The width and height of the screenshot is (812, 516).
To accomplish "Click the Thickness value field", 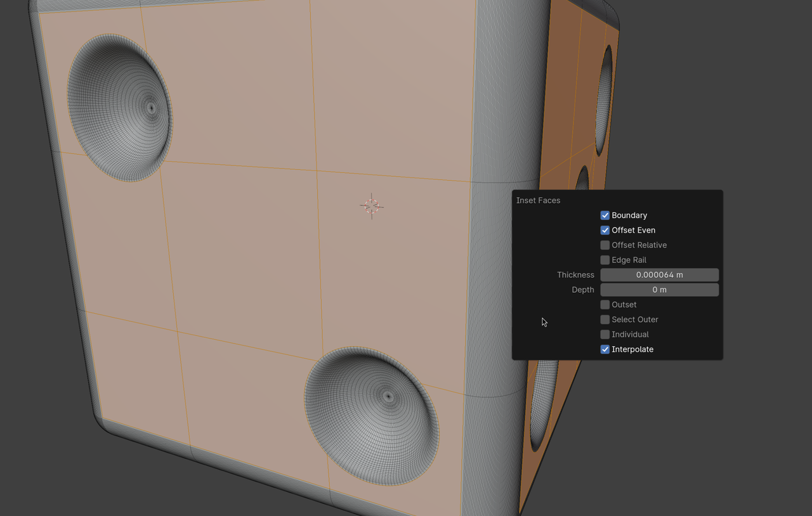I will [659, 275].
